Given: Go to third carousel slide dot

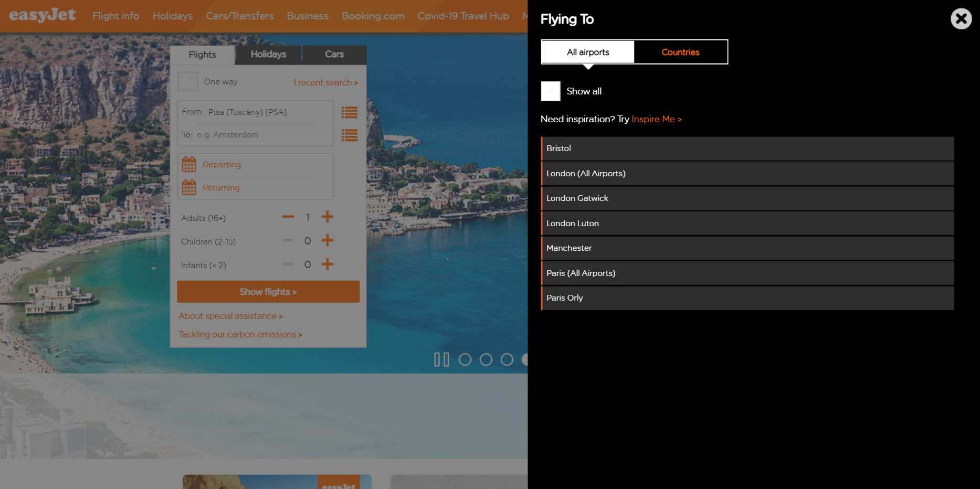Looking at the screenshot, I should tap(507, 359).
